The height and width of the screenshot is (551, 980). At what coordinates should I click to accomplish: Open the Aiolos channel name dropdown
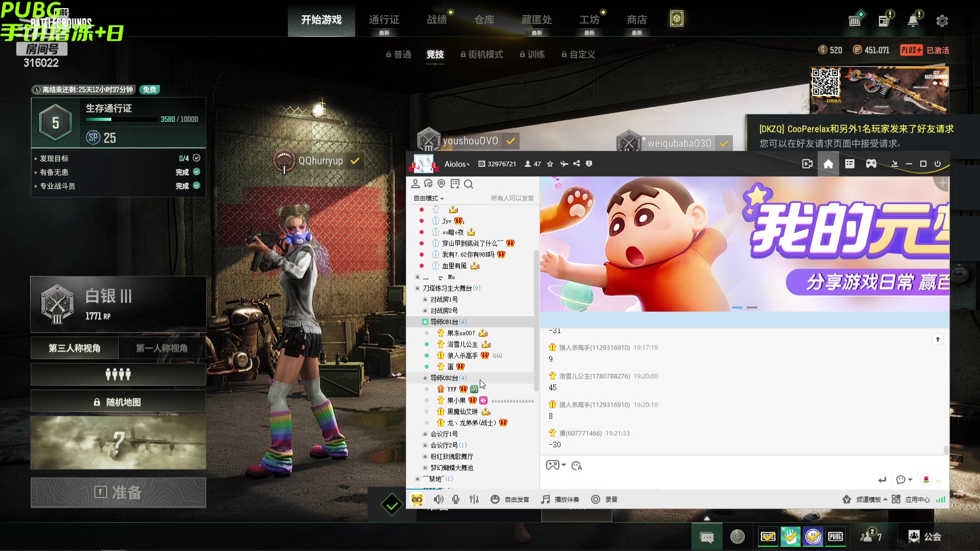click(x=457, y=164)
